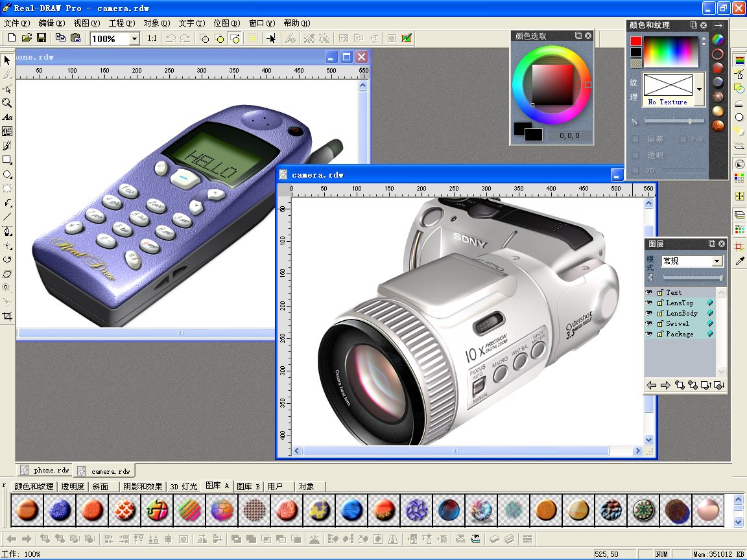Open the No Texture dropdown arrow
Screen dimensions: 747x560
(699, 89)
